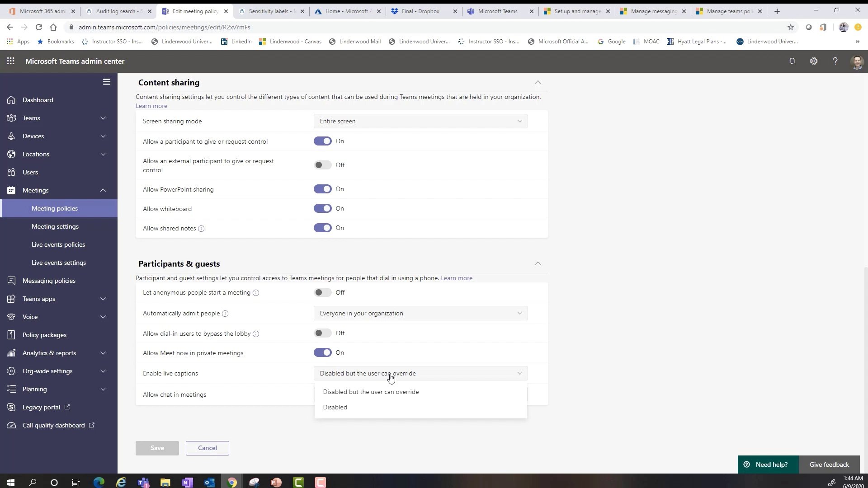Click the Call quality dashboard icon

coord(12,425)
